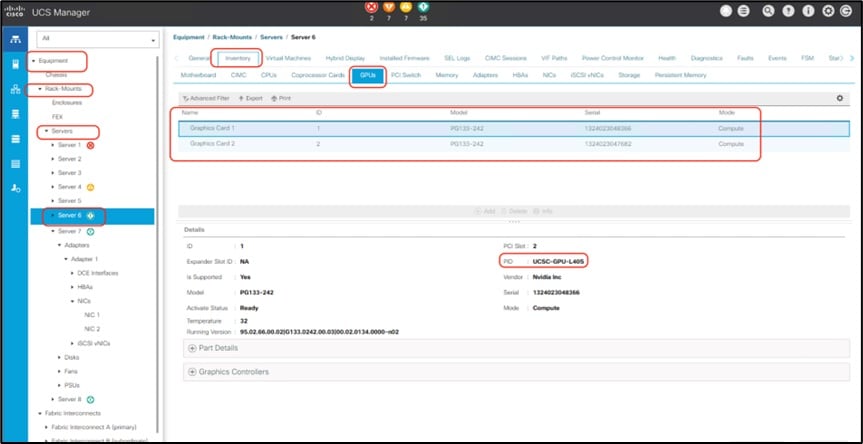Switch to the General tab
Image resolution: width=863 pixels, height=444 pixels.
[199, 58]
